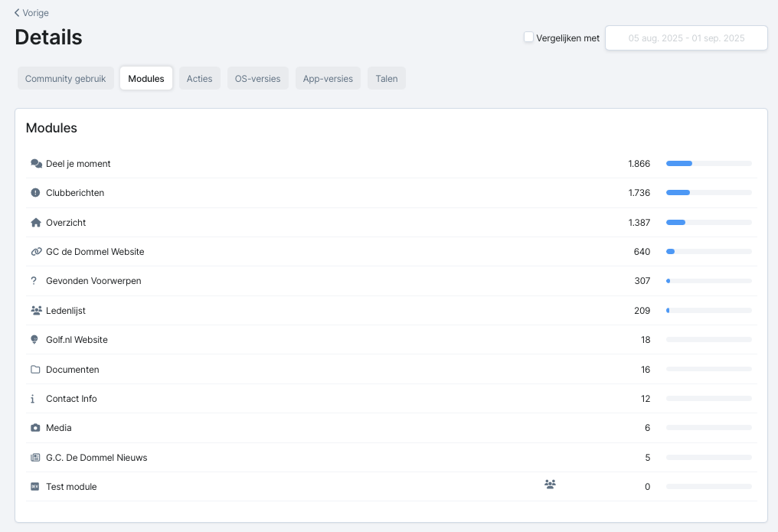
Task: Switch to the Community gebruik tab
Action: 66,79
